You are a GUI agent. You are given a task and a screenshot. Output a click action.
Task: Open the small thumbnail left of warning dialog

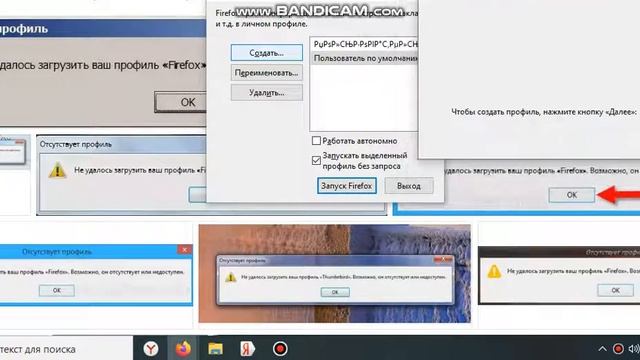point(15,151)
